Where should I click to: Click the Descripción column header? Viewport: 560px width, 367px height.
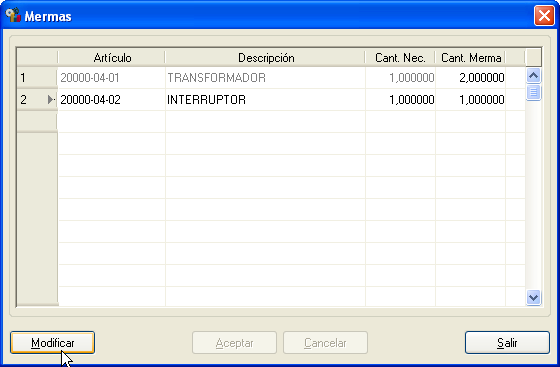click(x=266, y=58)
